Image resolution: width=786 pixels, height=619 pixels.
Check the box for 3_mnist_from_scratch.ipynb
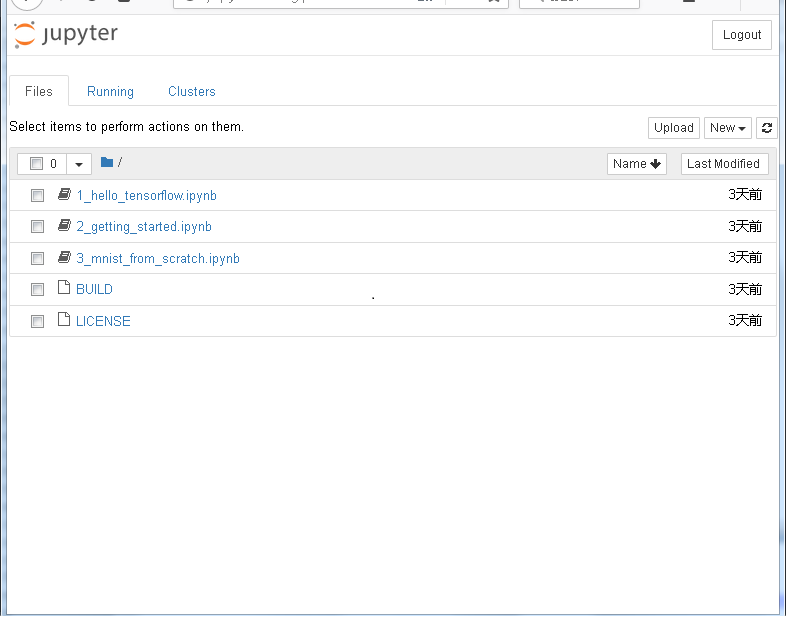click(x=37, y=258)
